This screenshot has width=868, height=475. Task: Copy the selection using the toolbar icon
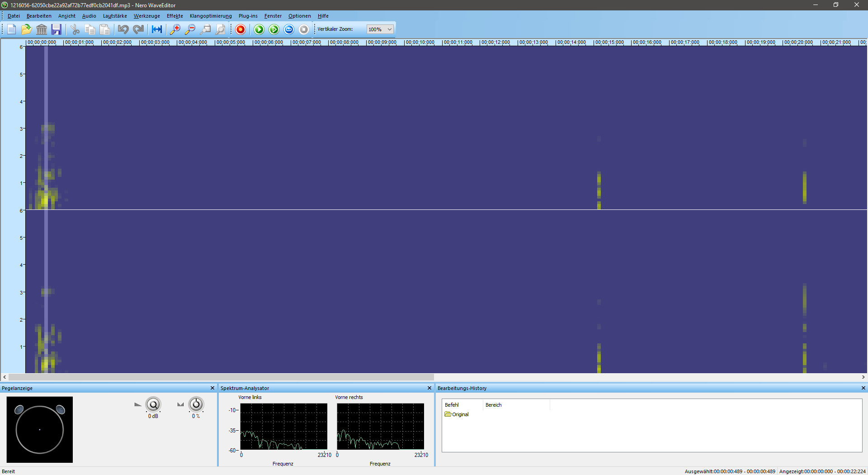coord(90,29)
